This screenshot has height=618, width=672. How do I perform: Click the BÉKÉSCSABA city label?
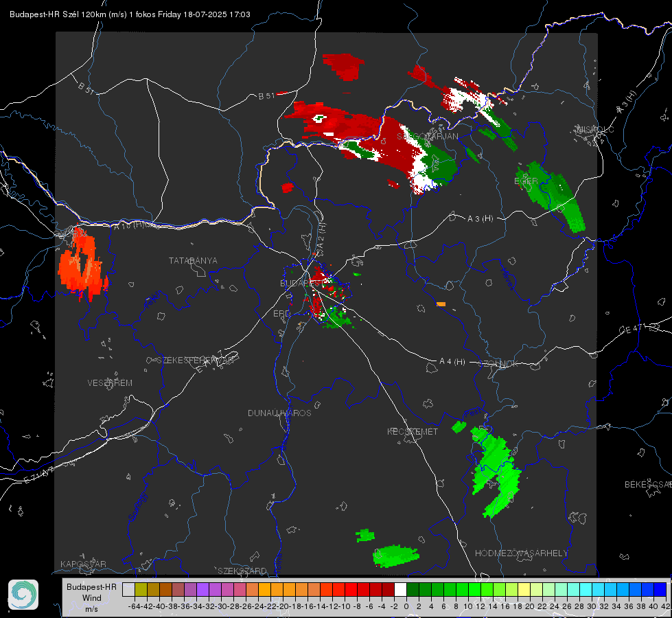click(x=648, y=484)
